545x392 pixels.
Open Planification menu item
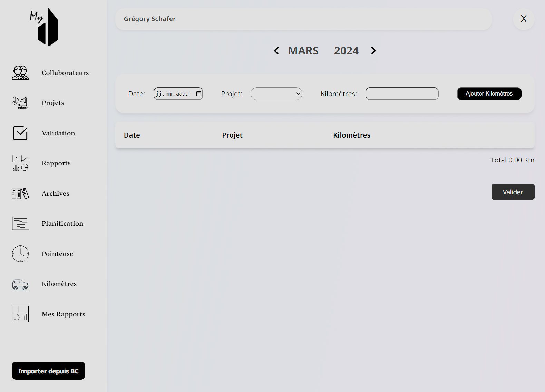[x=62, y=223]
